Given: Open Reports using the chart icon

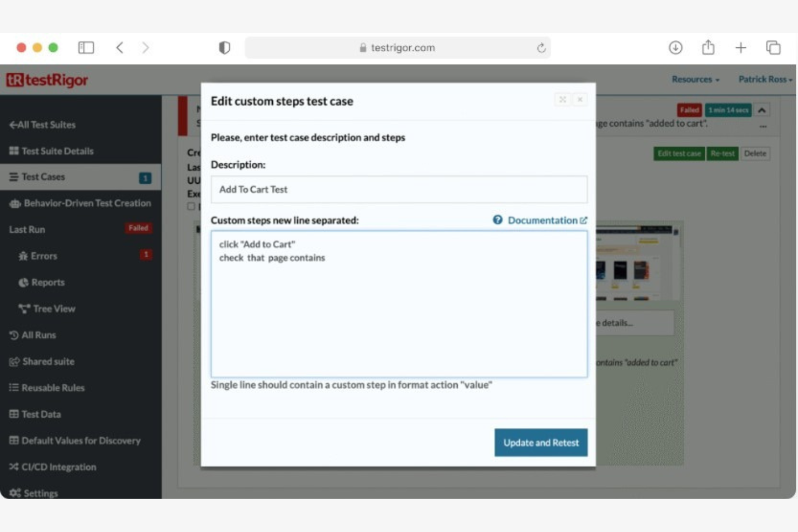Looking at the screenshot, I should click(23, 282).
